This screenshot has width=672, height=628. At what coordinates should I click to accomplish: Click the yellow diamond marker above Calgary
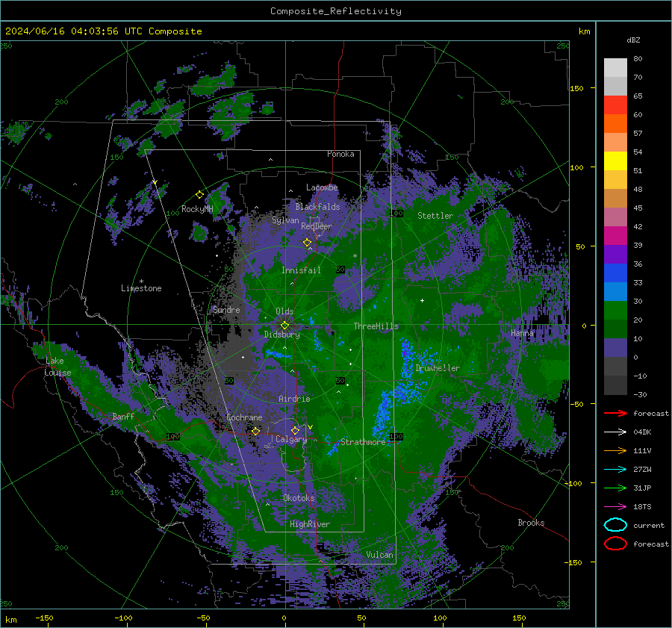[x=295, y=430]
